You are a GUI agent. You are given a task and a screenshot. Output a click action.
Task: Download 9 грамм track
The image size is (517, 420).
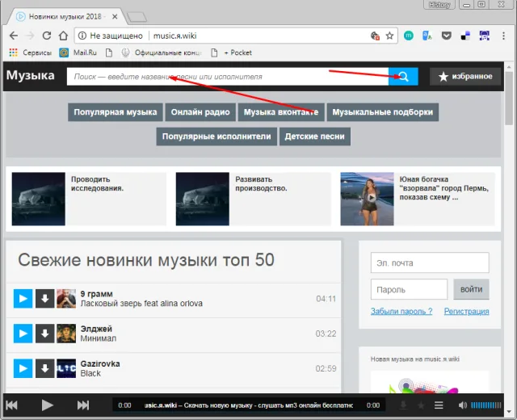tap(45, 299)
